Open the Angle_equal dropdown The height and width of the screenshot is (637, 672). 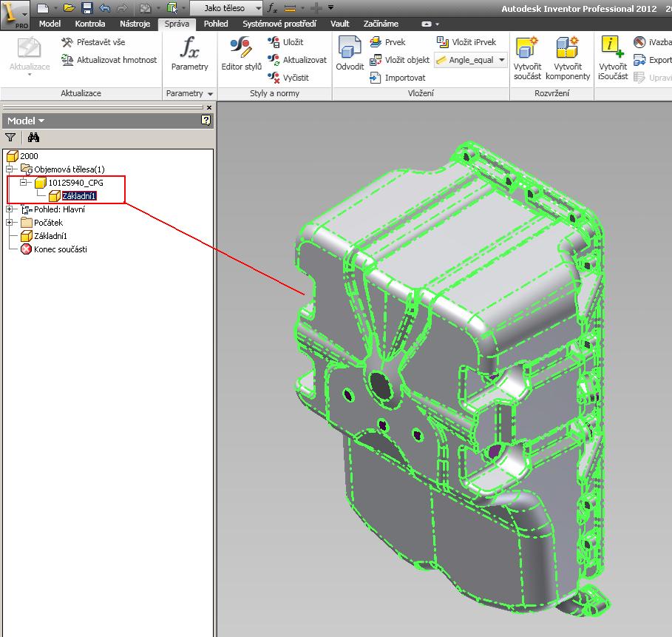click(501, 61)
